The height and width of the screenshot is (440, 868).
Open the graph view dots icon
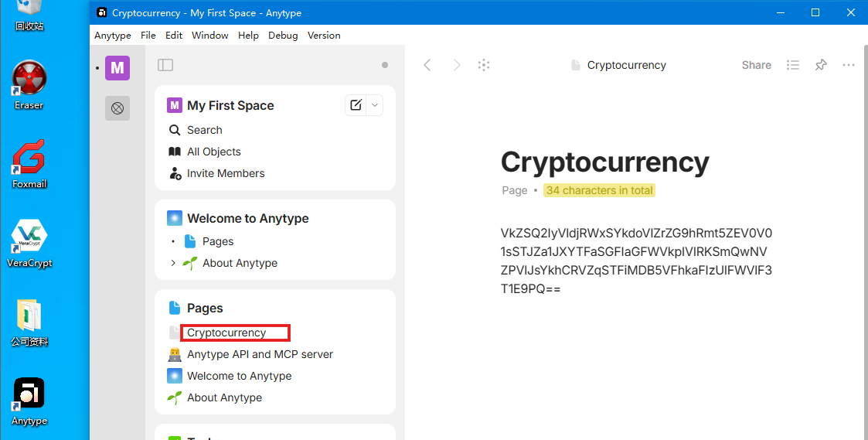pos(484,65)
